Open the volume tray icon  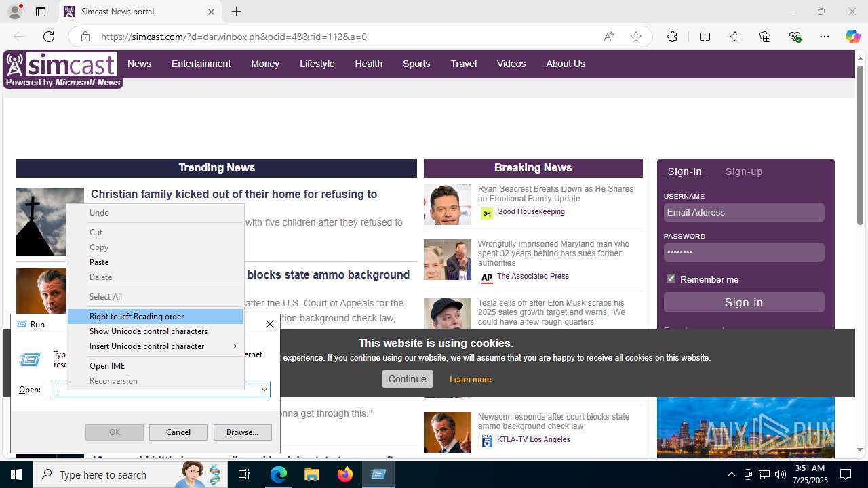click(780, 474)
